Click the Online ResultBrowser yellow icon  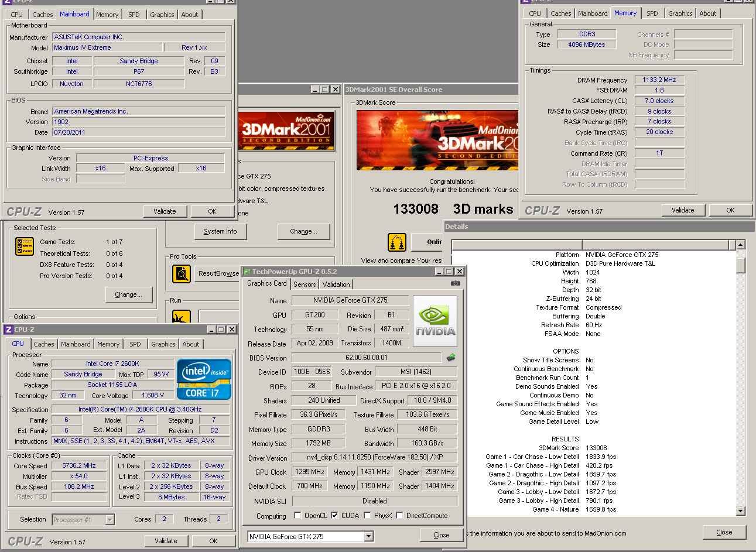tap(397, 242)
